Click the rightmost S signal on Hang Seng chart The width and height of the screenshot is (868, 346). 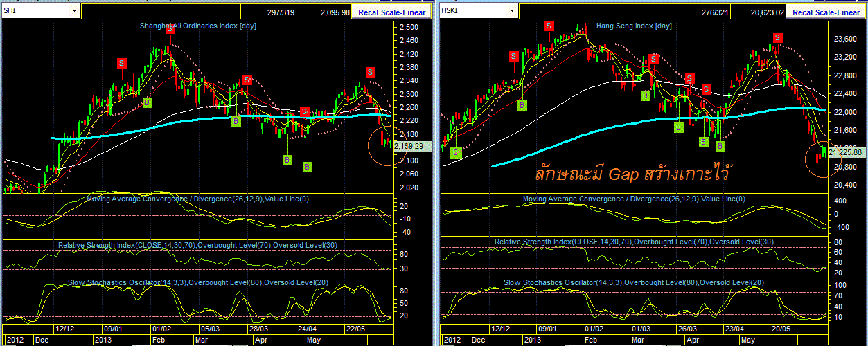click(778, 37)
